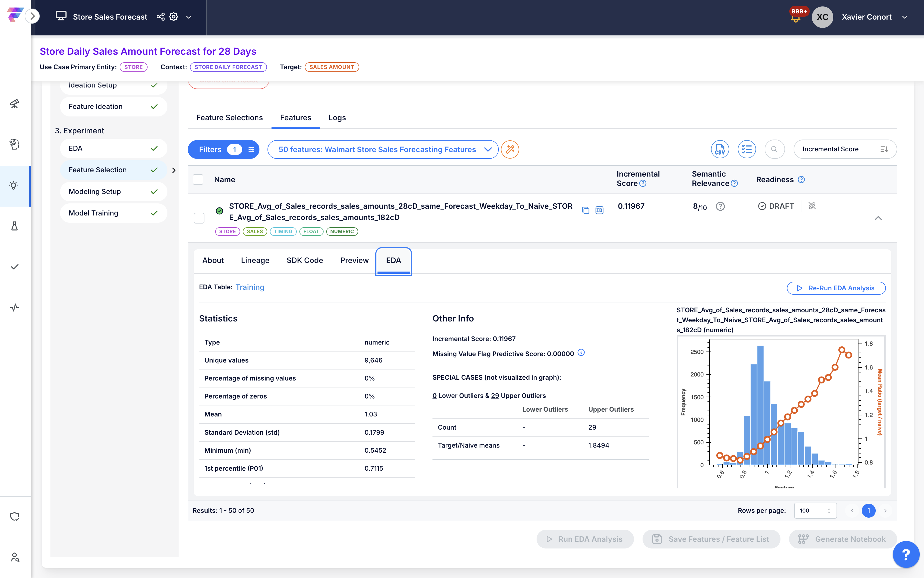This screenshot has width=924, height=578.
Task: Click the Training EDA table link
Action: click(250, 287)
